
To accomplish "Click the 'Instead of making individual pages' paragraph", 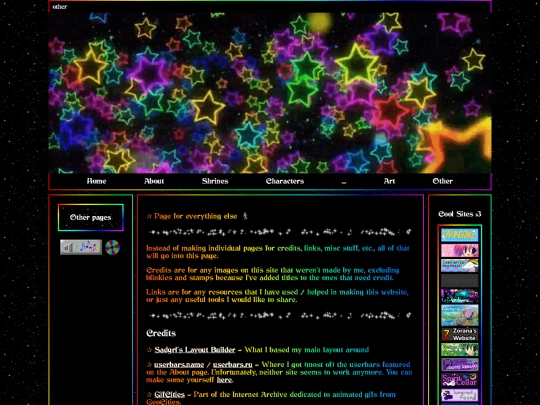I will point(278,252).
